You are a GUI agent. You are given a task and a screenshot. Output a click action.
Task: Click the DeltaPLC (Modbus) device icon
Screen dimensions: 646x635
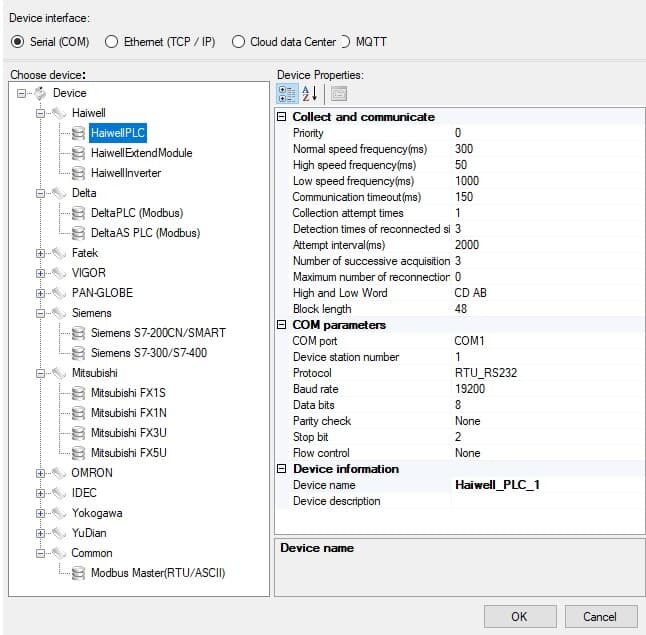[78, 213]
